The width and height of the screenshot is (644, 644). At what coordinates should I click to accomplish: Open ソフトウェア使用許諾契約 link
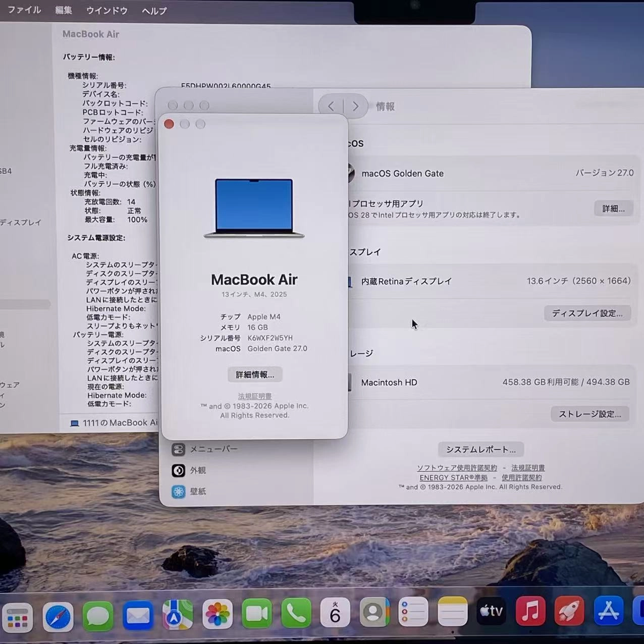tap(457, 468)
